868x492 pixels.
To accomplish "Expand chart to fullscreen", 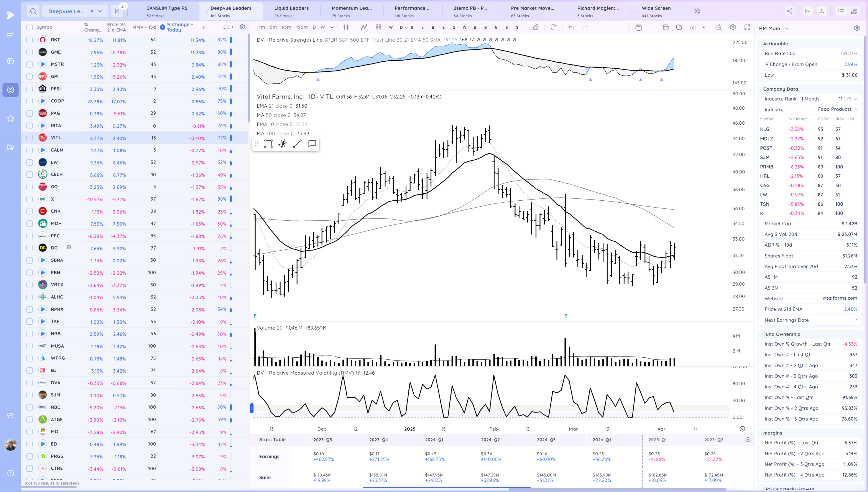I will click(747, 27).
